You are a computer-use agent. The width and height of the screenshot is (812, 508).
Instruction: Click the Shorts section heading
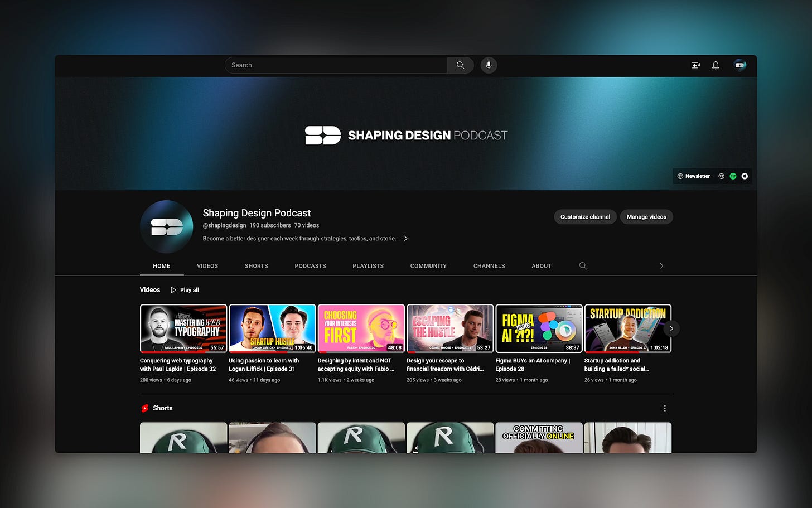(x=162, y=408)
